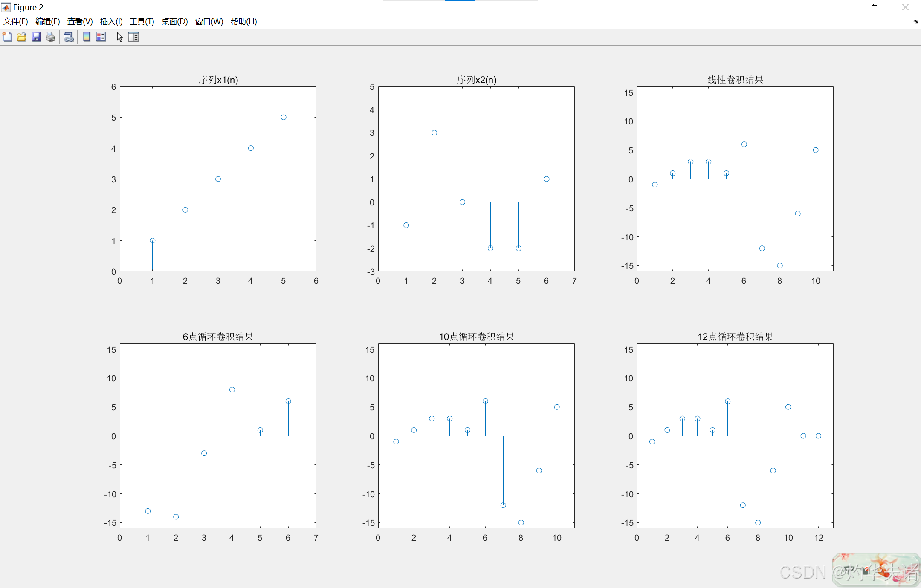Click the New Figure toolbar icon
This screenshot has width=921, height=588.
point(7,37)
